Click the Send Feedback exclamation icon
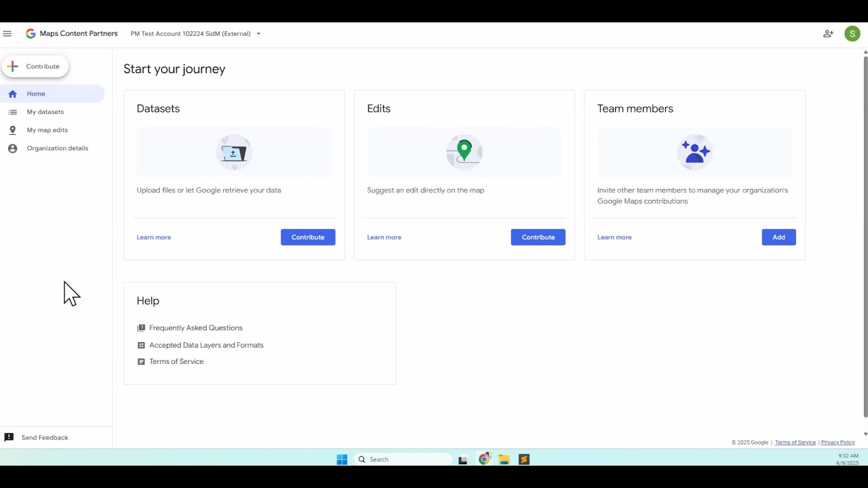Image resolution: width=868 pixels, height=488 pixels. (x=9, y=438)
